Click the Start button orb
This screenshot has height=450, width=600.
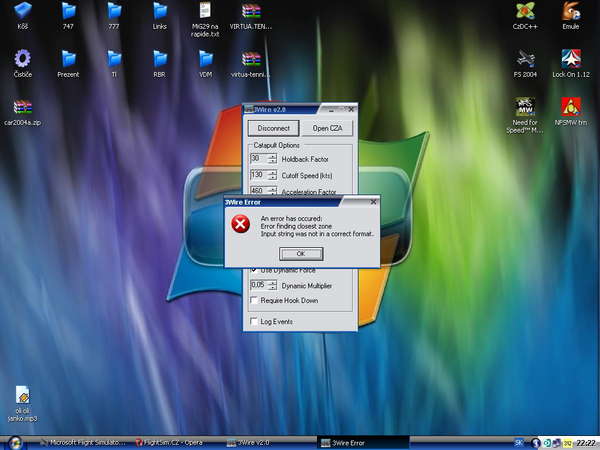click(15, 443)
